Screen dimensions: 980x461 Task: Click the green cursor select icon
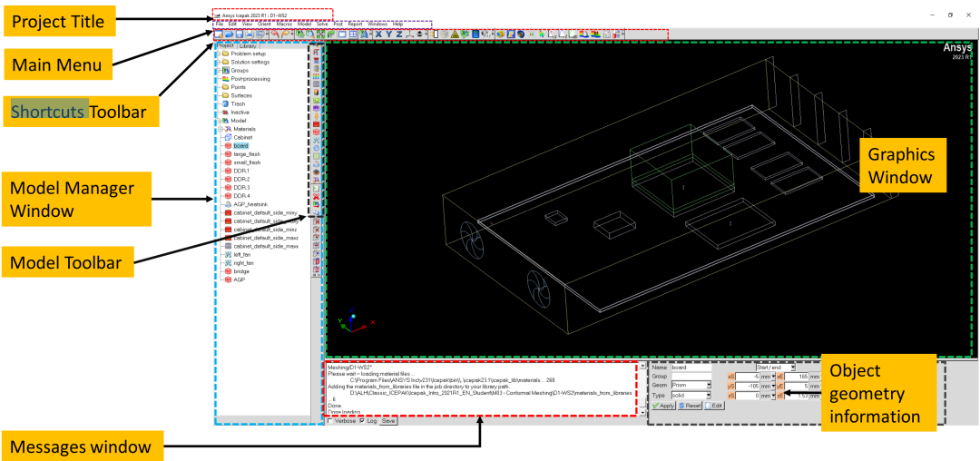tap(541, 34)
